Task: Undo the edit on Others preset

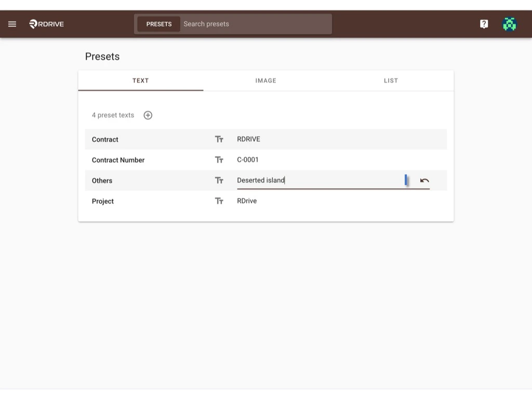Action: pos(424,180)
